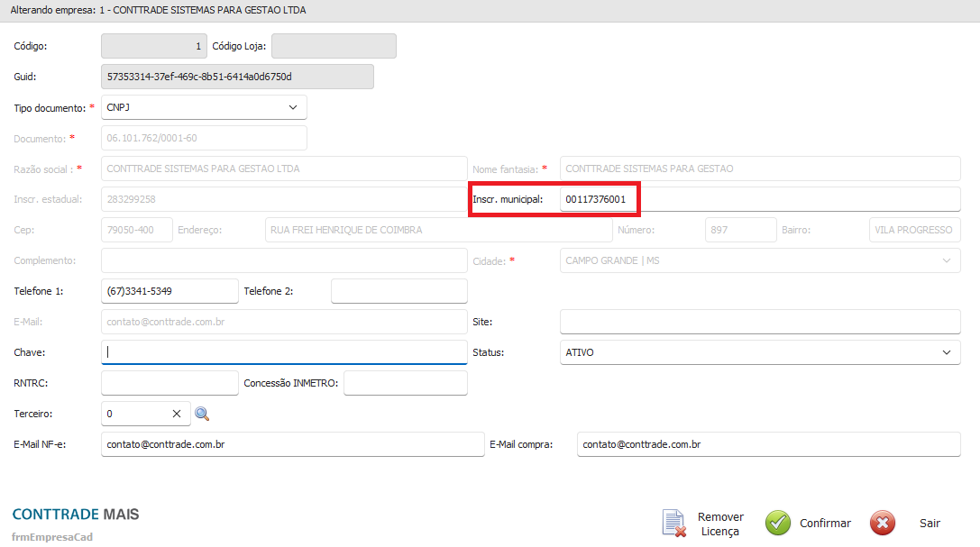Click the magnifier icon next to Terceiro
Viewport: 980px width, 547px height.
[202, 414]
